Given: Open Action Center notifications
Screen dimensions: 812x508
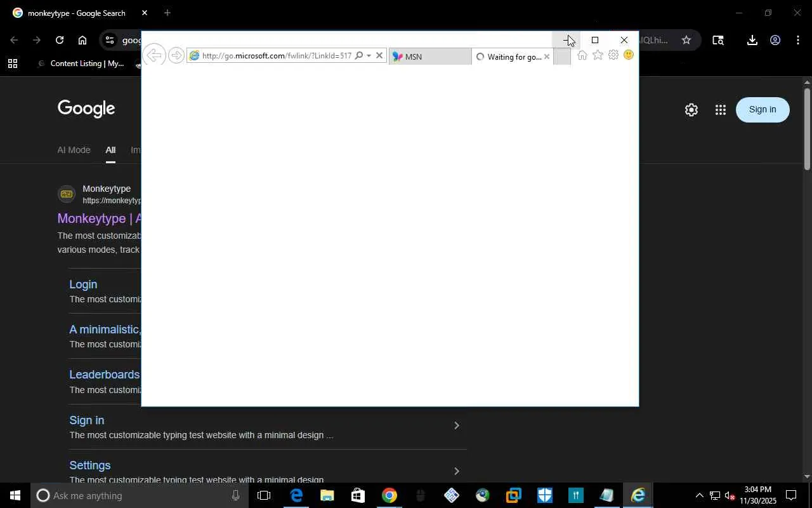Looking at the screenshot, I should (x=792, y=495).
